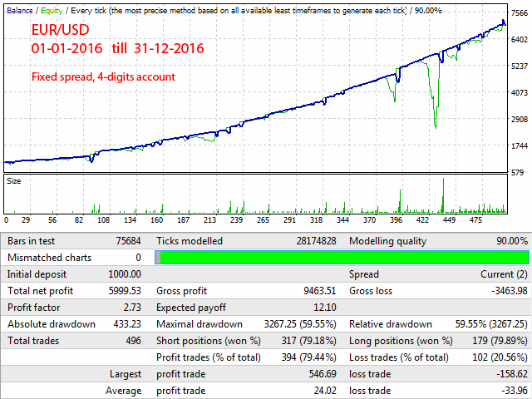Select the Gross loss value -3463.98

(x=504, y=291)
